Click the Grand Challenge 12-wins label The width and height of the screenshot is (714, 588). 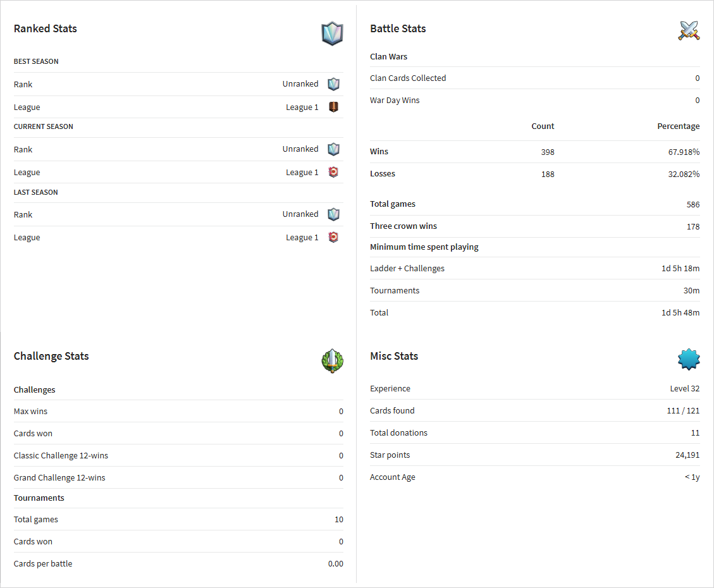(x=59, y=478)
